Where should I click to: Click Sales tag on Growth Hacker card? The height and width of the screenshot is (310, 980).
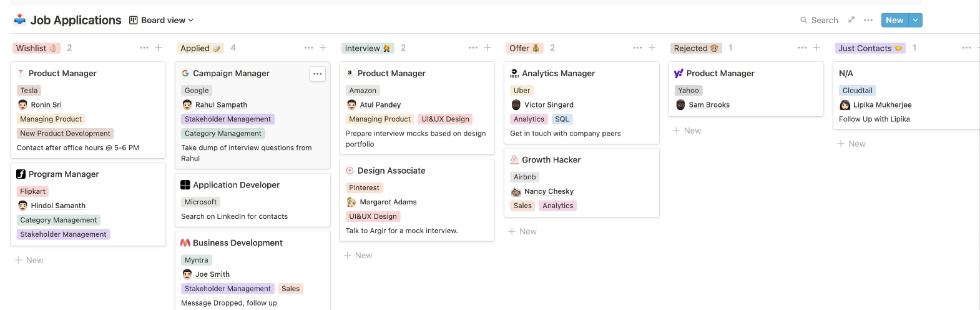tap(522, 206)
